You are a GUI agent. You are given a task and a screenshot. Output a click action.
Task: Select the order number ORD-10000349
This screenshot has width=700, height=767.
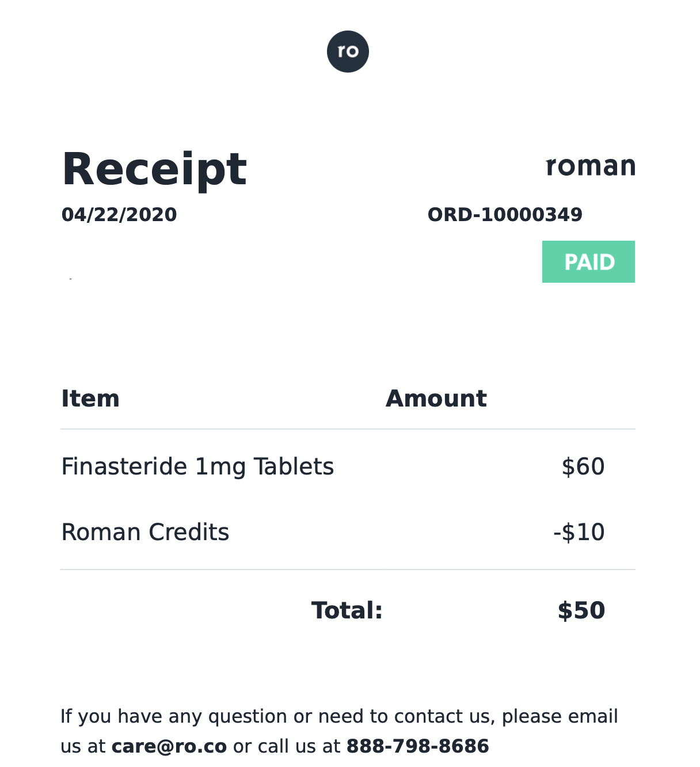[505, 215]
